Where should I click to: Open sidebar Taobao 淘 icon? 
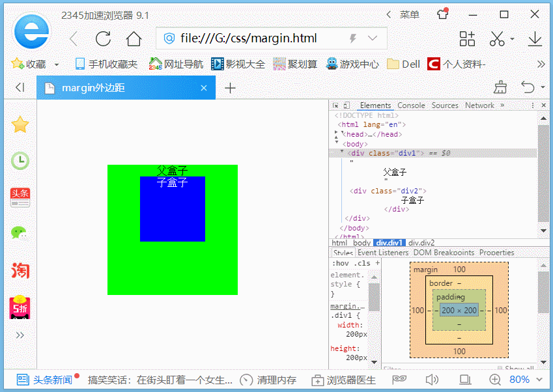click(20, 271)
